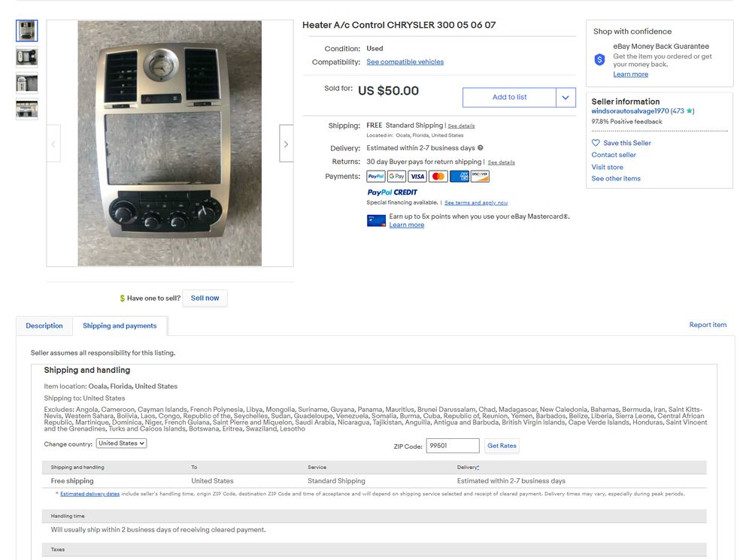Screen dimensions: 752x560
Task: Open the See compatible vehicles link
Action: click(405, 62)
